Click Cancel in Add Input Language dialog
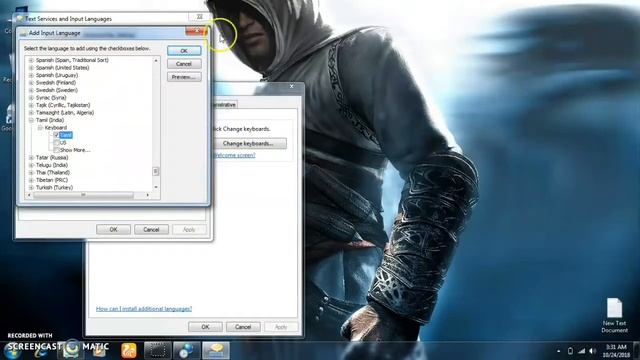Screen dimensions: 640x360 coord(184,64)
